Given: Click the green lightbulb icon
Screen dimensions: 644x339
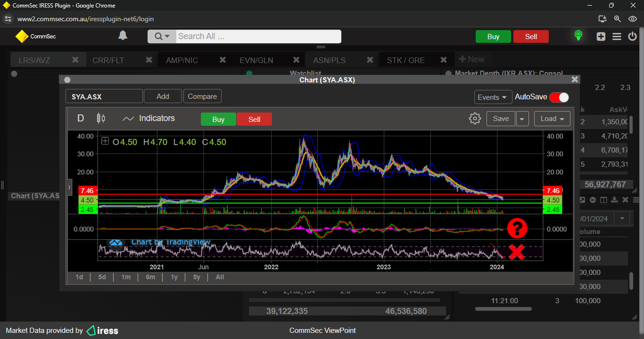Looking at the screenshot, I should (578, 36).
